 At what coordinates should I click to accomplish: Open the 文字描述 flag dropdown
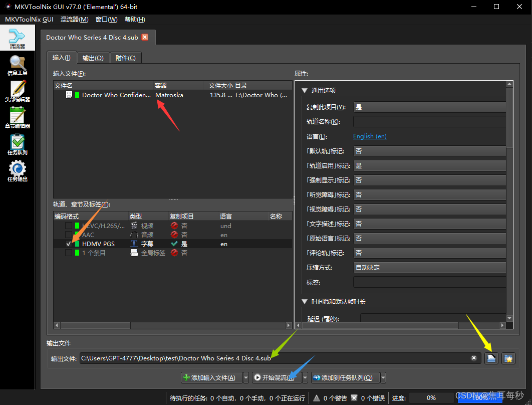pos(429,224)
